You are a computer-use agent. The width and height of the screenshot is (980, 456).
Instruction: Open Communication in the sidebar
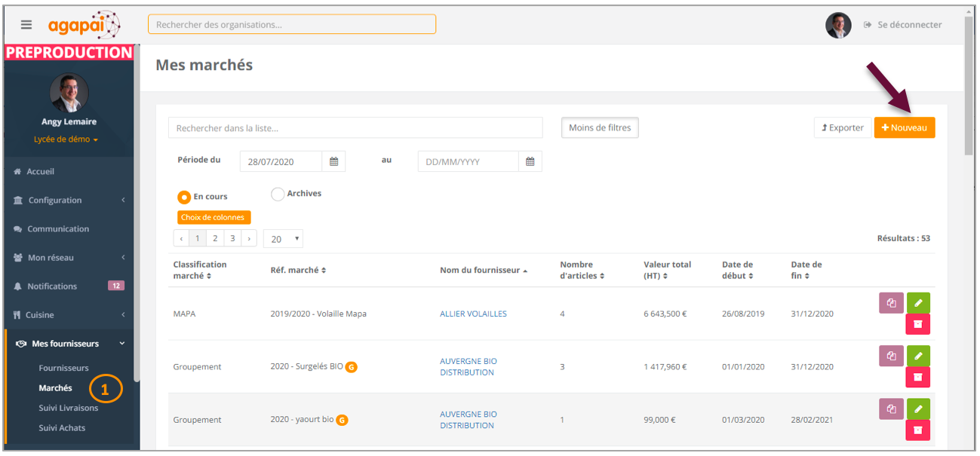click(x=51, y=229)
